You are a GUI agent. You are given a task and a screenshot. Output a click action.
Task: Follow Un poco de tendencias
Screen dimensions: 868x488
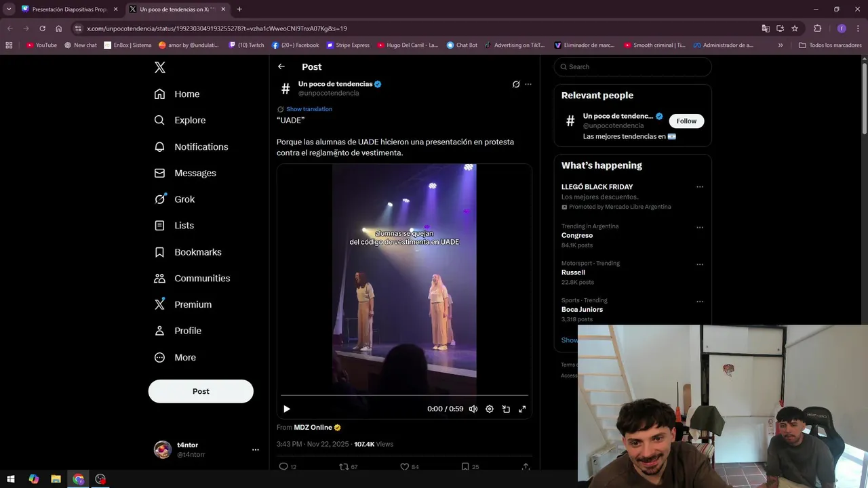[686, 121]
